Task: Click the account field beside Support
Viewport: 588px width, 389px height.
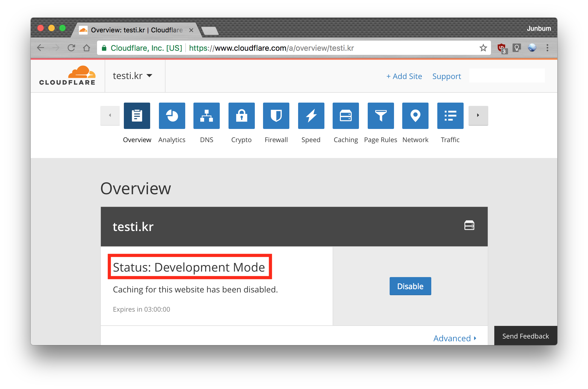Action: click(x=507, y=76)
